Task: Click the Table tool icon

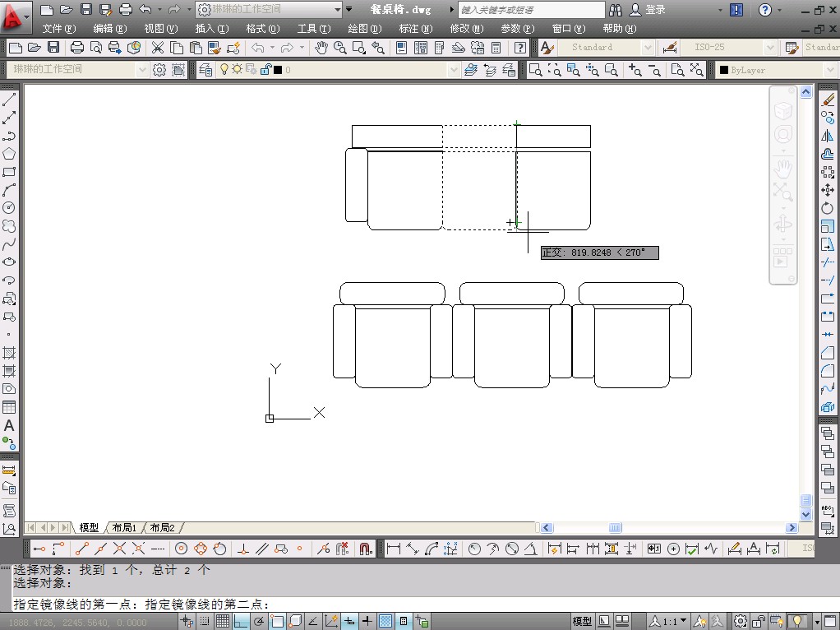Action: click(x=9, y=407)
